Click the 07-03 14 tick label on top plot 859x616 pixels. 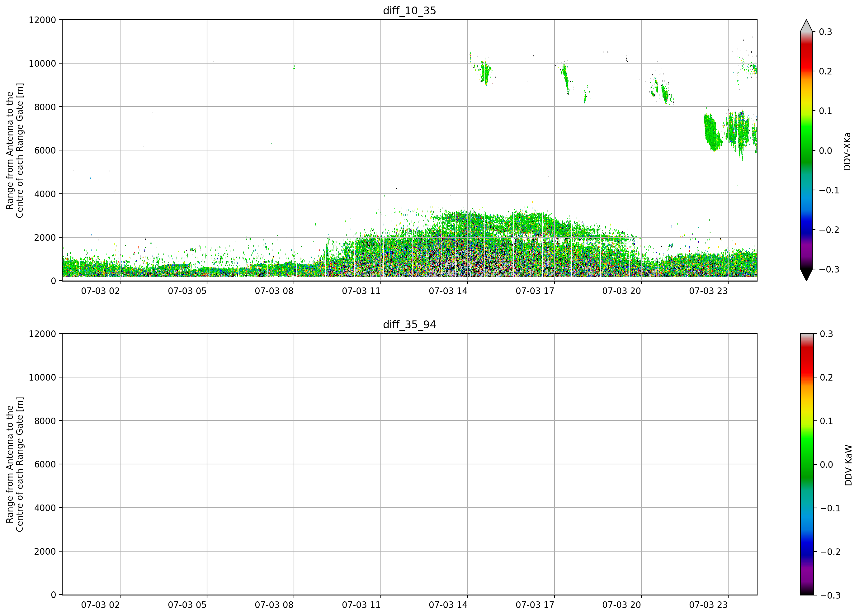[x=448, y=291]
